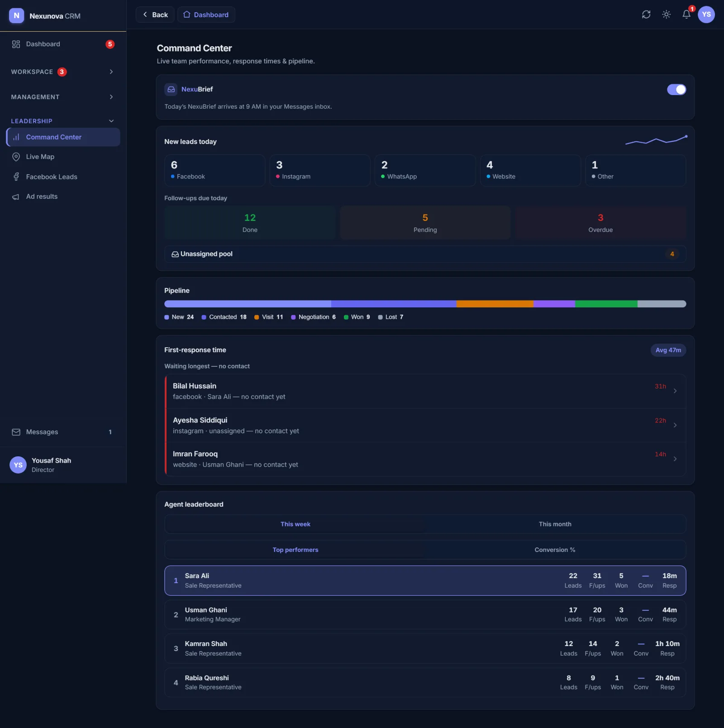Click the Facebook Leads icon

click(16, 177)
